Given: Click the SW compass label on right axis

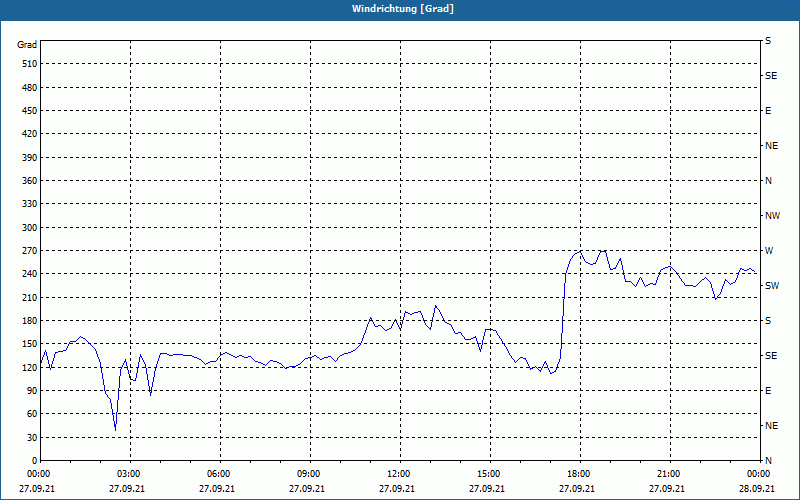Looking at the screenshot, I should point(771,286).
